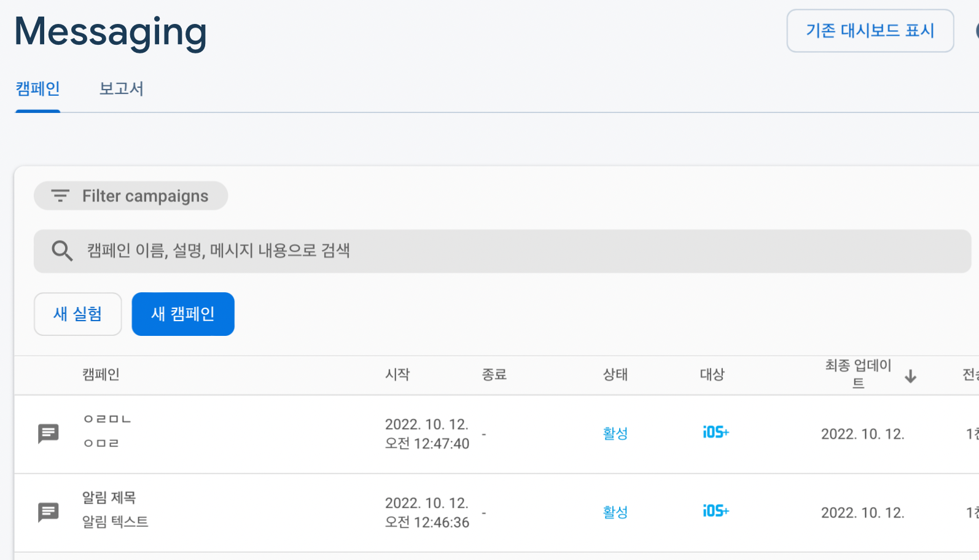Click the search magnifier icon
979x560 pixels.
61,251
